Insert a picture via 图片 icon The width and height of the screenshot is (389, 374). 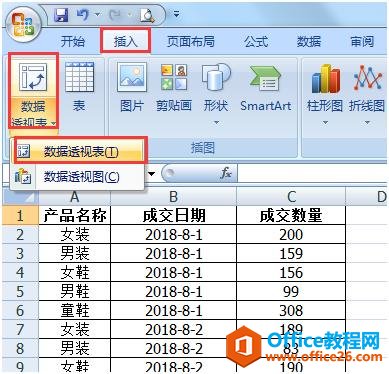(x=132, y=77)
